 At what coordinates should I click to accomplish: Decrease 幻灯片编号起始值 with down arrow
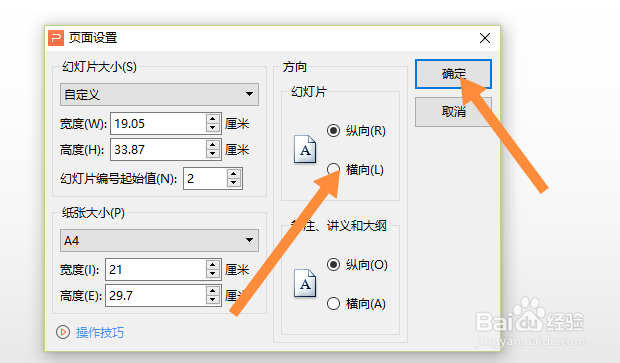point(234,183)
